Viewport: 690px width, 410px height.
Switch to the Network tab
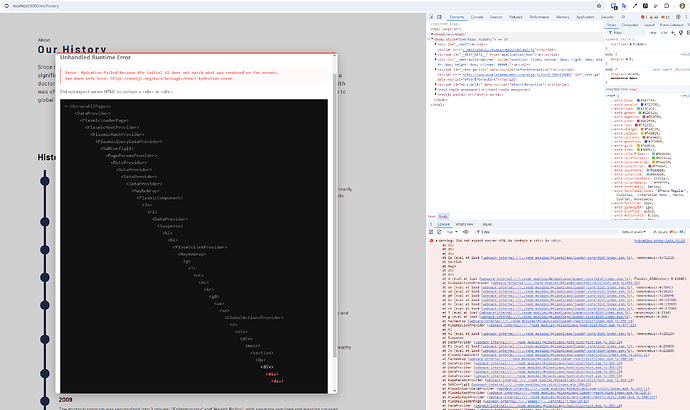[516, 17]
